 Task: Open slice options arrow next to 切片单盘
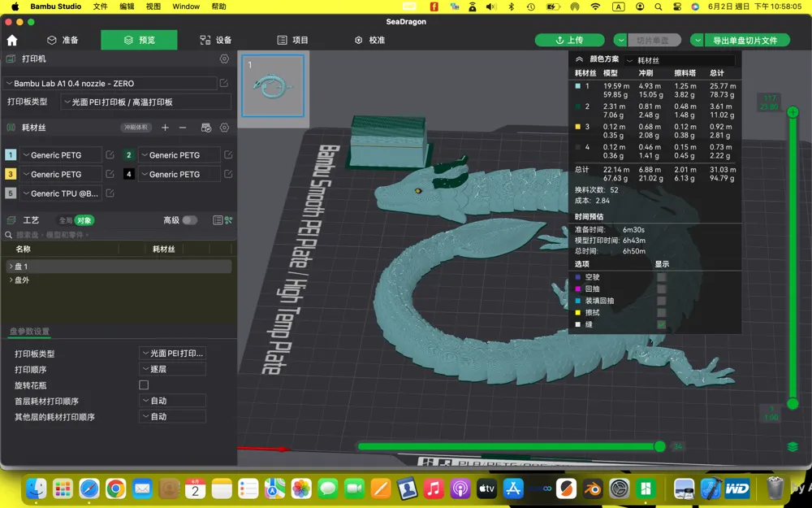(x=620, y=41)
